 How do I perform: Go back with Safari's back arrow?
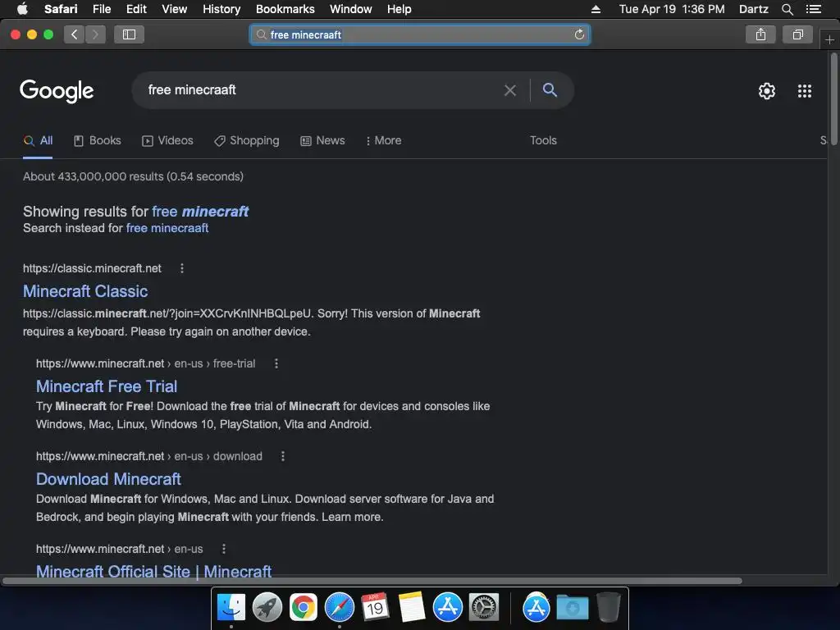[75, 34]
